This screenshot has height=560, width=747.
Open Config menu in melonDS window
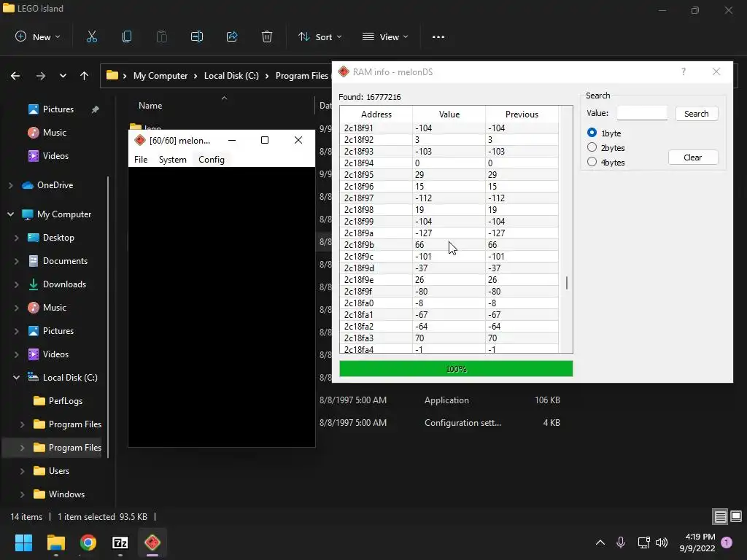pos(212,160)
